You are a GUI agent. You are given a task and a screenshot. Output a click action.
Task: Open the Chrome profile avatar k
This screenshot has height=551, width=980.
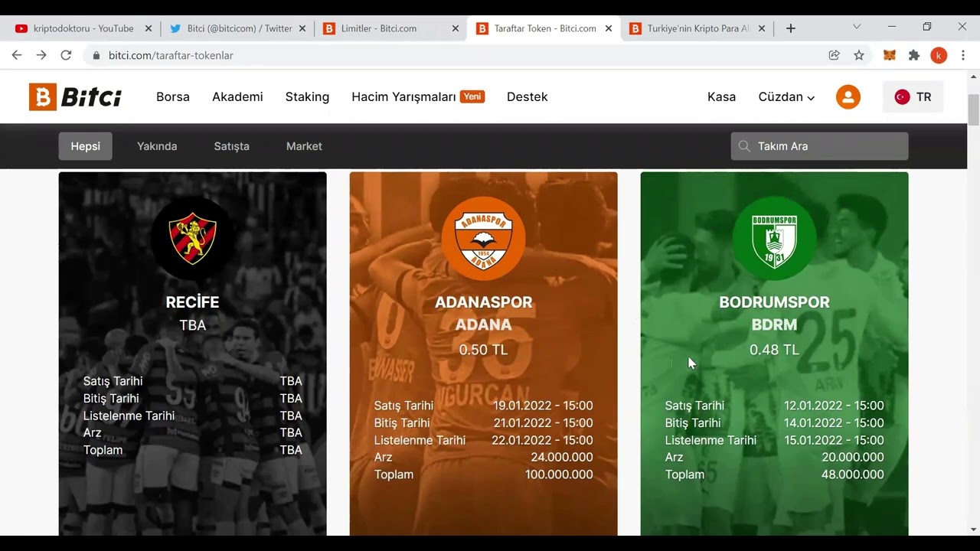click(x=939, y=55)
